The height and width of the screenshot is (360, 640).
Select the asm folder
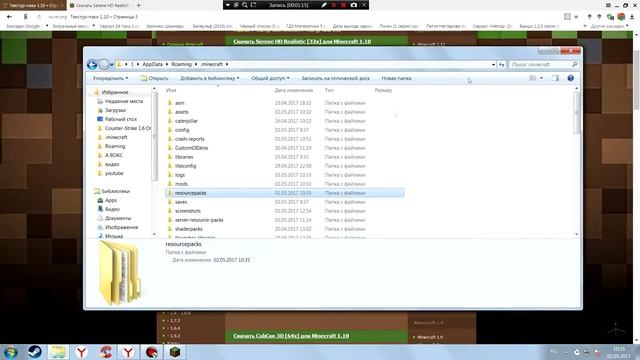coord(180,103)
